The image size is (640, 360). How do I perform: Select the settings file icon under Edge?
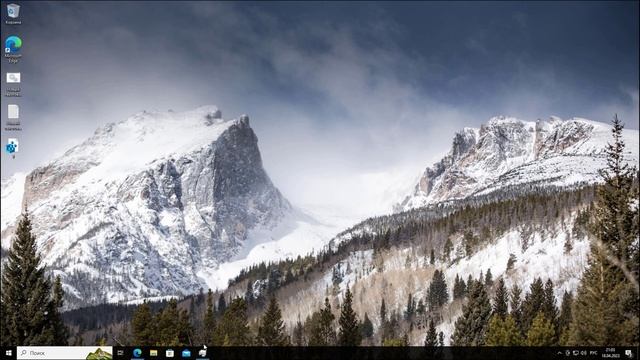(x=13, y=84)
